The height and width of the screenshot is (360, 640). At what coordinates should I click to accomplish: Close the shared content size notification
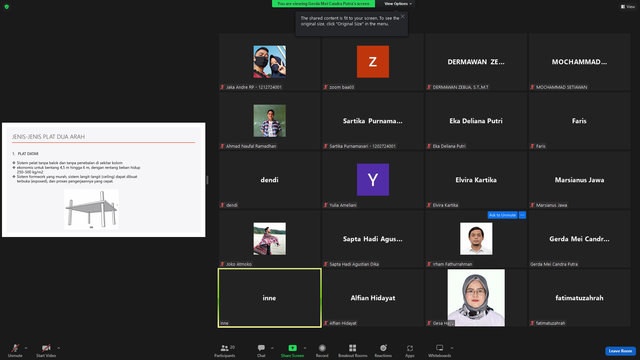[x=402, y=16]
